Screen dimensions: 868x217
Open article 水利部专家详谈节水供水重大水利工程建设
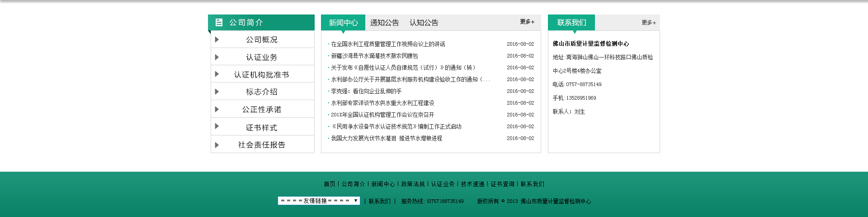click(x=382, y=103)
